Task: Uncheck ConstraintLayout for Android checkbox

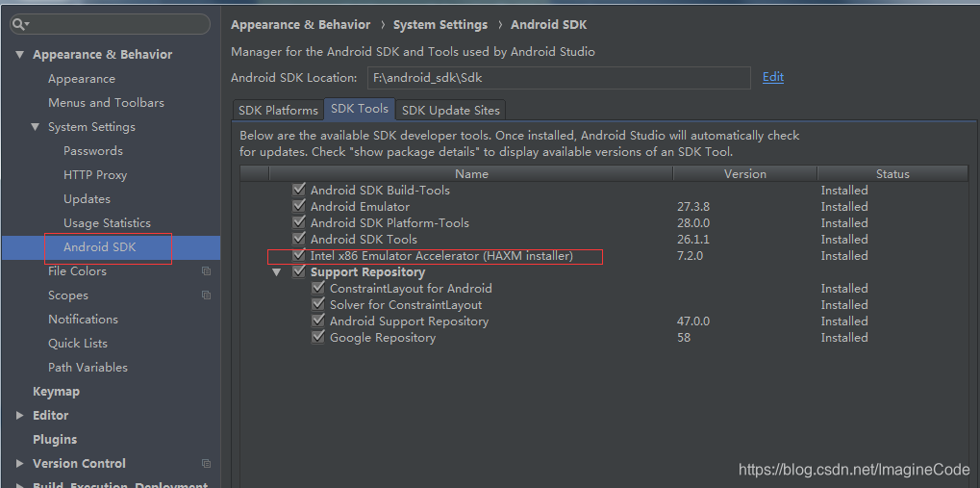Action: click(318, 288)
